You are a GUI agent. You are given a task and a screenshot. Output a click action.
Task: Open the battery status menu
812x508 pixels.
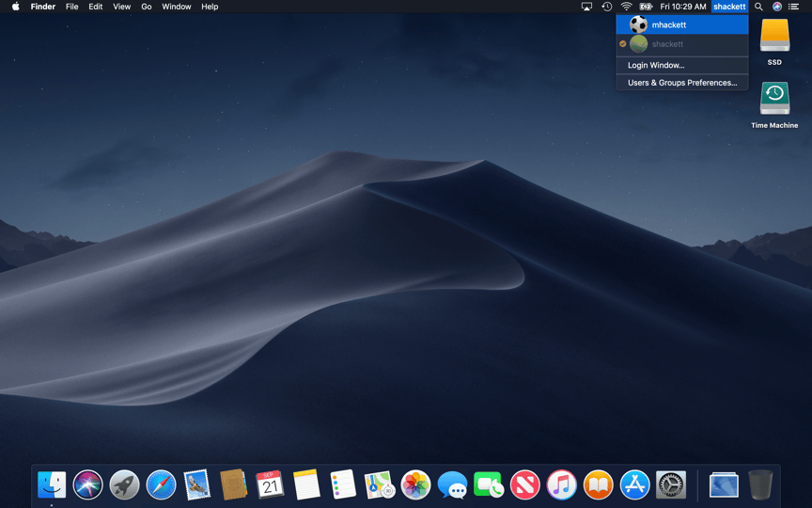[646, 7]
